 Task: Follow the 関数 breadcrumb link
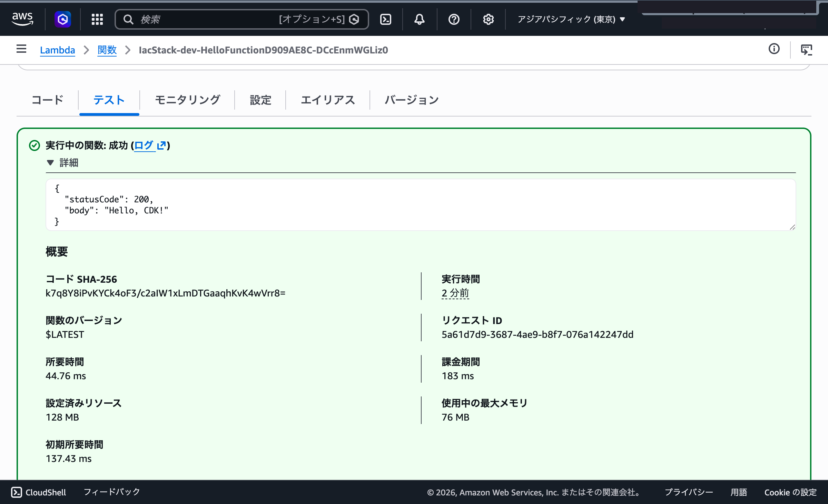pyautogui.click(x=107, y=50)
